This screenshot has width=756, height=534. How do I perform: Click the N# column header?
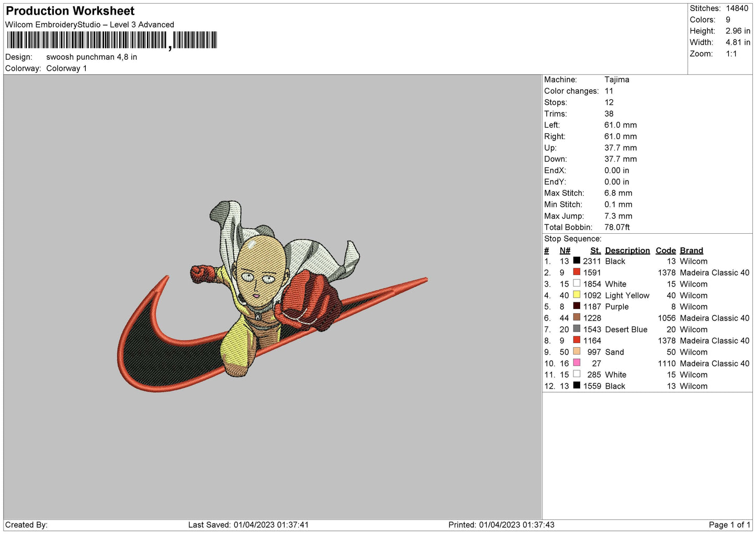565,251
